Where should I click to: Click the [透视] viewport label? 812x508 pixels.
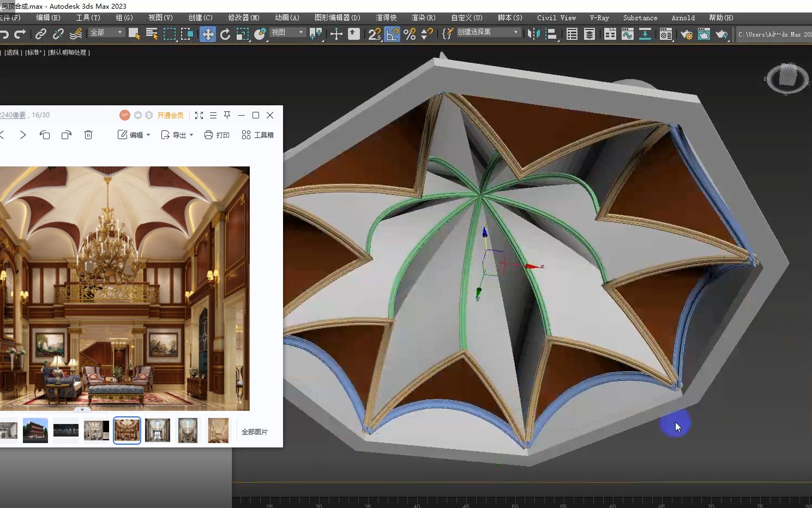(x=13, y=52)
